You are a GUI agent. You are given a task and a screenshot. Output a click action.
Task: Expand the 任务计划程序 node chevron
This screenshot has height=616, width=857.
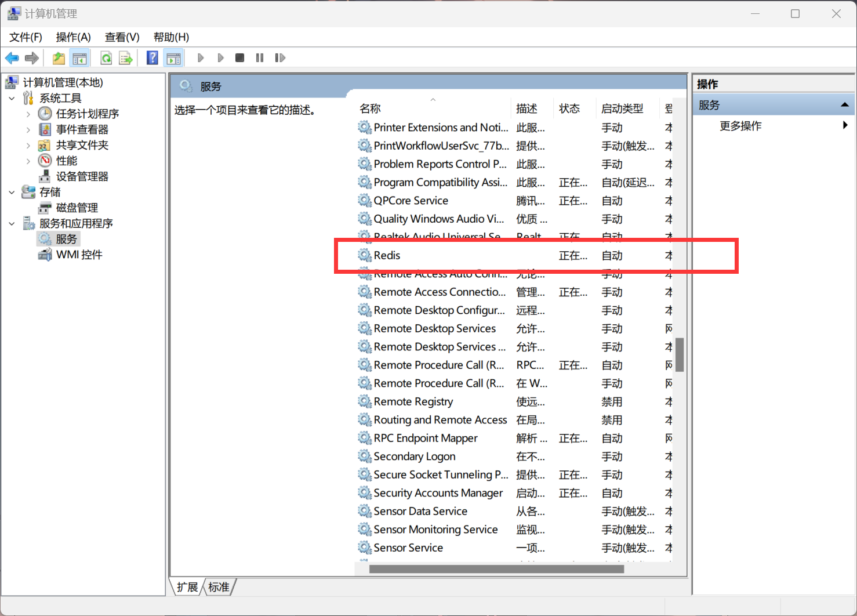coord(28,114)
